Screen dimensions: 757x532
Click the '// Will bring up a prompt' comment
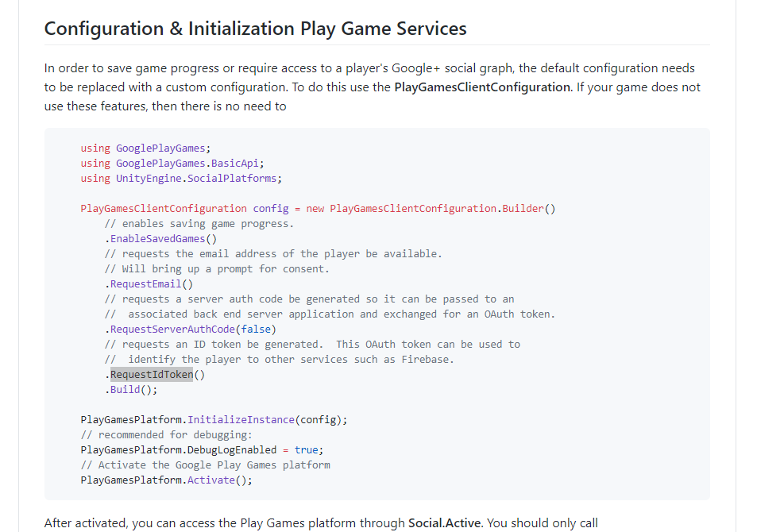(217, 269)
